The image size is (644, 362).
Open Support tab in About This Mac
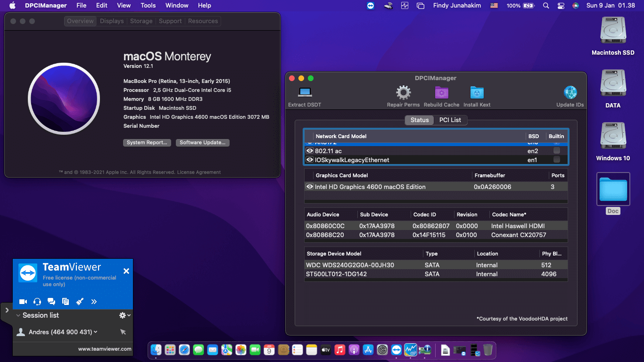[x=170, y=21]
